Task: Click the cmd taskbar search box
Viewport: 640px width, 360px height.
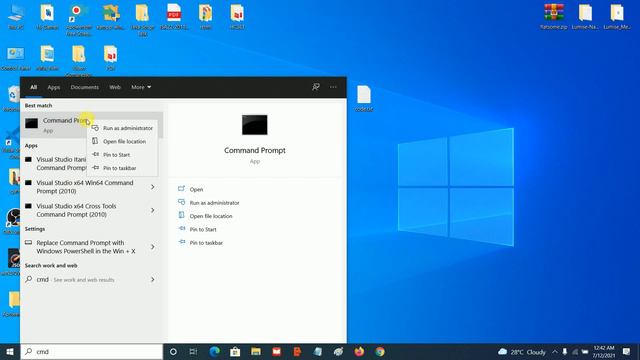Action: click(92, 352)
